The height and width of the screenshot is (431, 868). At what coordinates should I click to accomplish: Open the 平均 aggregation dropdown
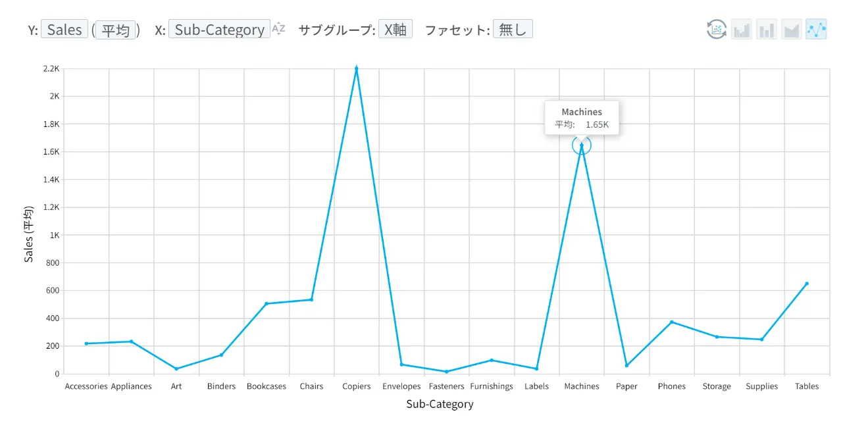tap(116, 30)
